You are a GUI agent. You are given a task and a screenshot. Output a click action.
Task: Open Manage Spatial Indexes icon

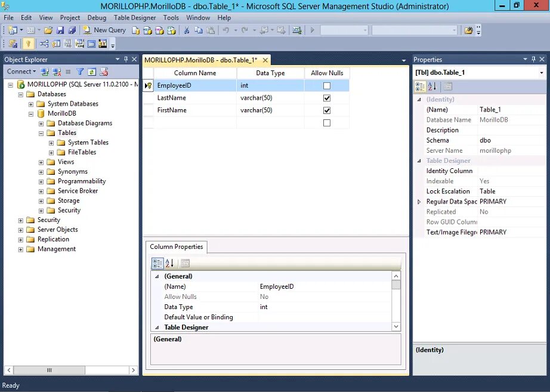coord(103,44)
